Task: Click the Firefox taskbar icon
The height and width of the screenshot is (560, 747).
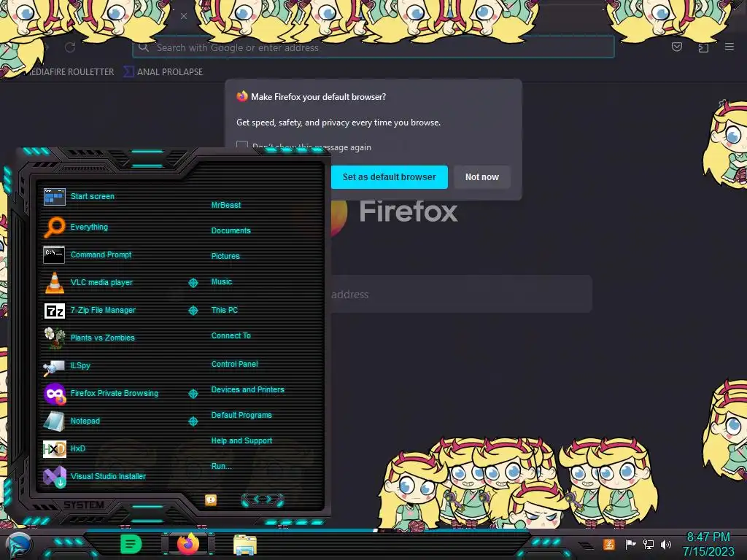Action: pyautogui.click(x=188, y=544)
